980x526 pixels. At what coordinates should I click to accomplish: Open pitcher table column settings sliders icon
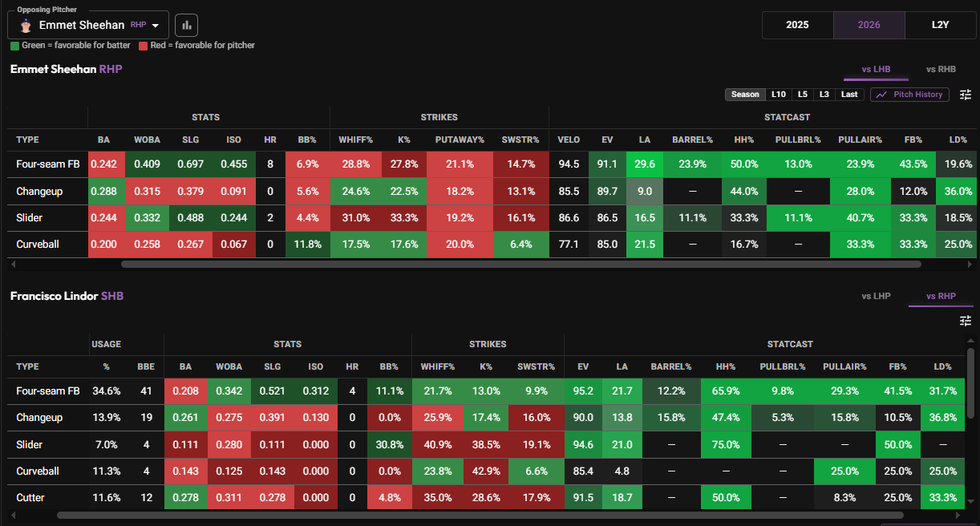click(x=966, y=95)
